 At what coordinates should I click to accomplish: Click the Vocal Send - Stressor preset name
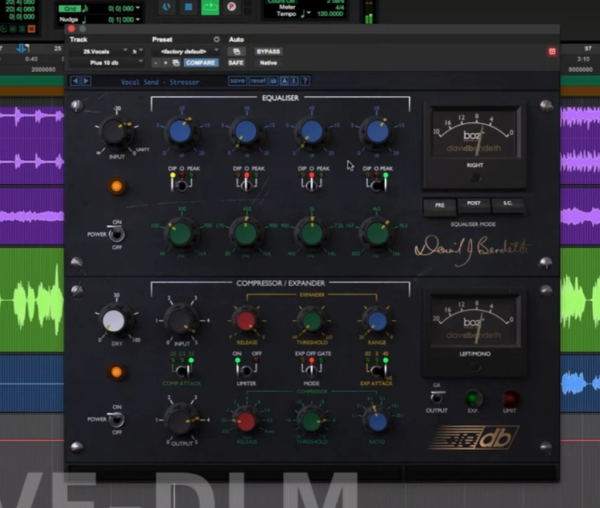(160, 82)
